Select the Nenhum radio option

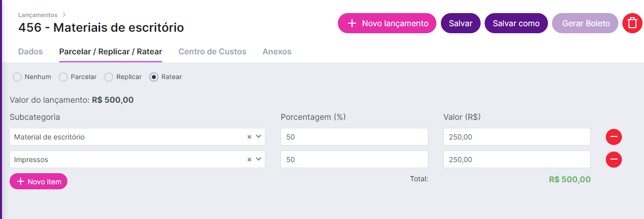coord(17,77)
